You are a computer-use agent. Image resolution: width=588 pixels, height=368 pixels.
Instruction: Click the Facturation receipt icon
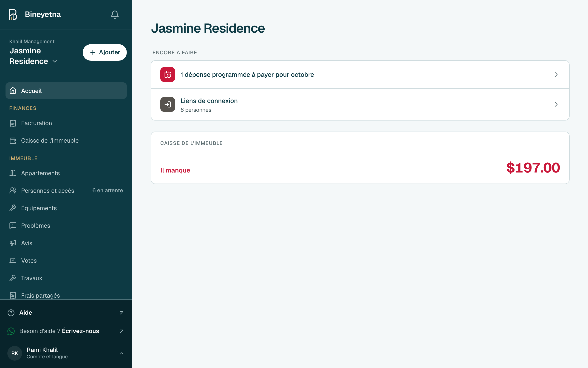pyautogui.click(x=13, y=123)
